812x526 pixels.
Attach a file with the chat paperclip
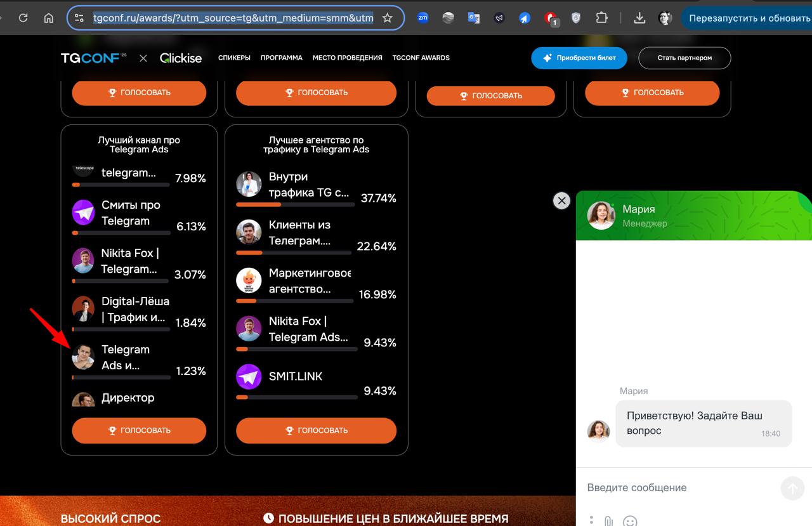[608, 521]
